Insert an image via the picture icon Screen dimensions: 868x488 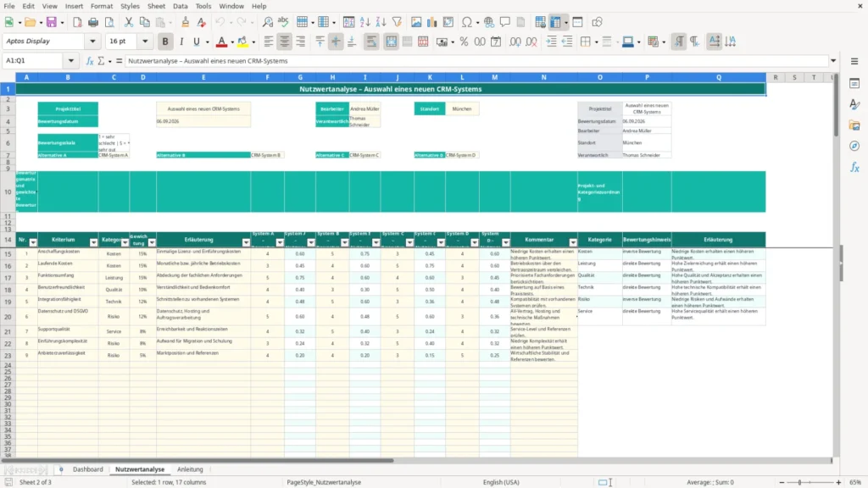point(416,22)
